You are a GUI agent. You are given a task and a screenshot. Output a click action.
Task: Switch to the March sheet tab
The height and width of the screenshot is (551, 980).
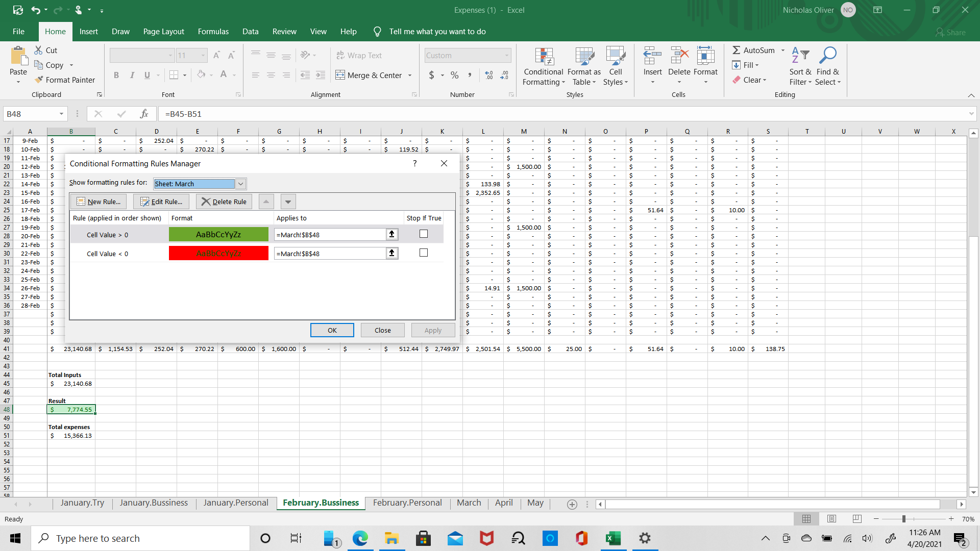468,503
